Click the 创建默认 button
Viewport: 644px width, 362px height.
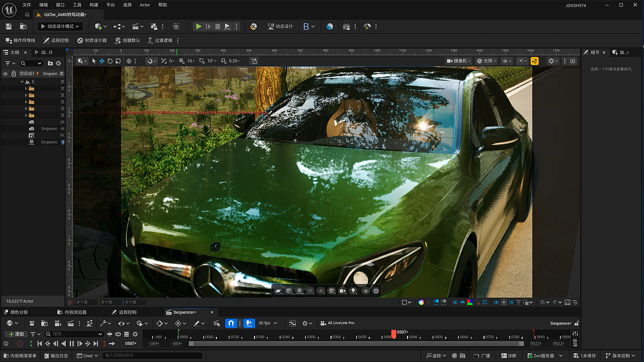pyautogui.click(x=128, y=40)
